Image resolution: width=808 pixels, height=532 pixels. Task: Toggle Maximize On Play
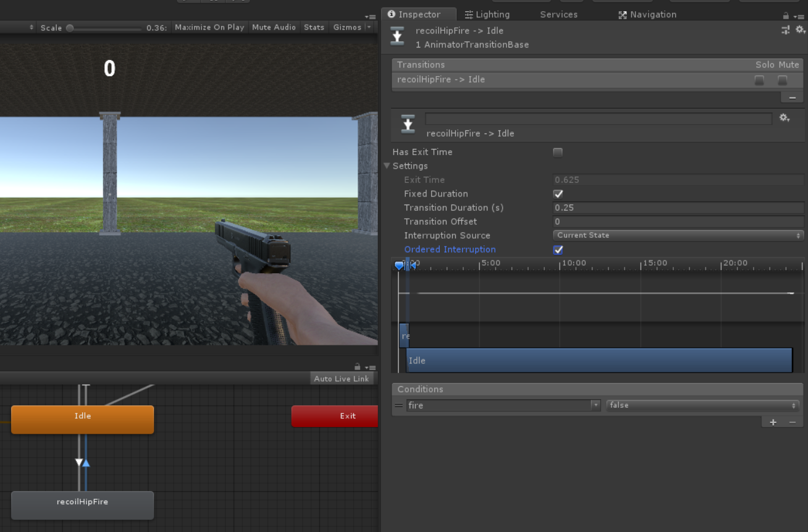coord(209,27)
